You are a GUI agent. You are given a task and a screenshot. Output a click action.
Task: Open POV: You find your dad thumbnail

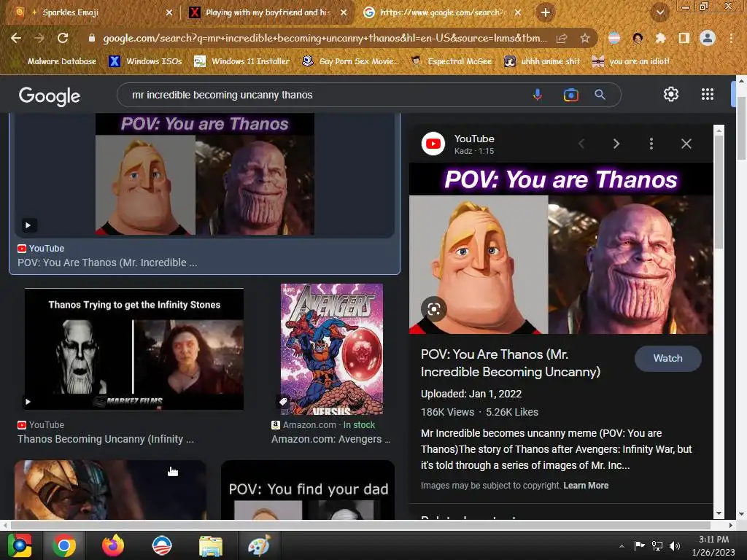308,490
